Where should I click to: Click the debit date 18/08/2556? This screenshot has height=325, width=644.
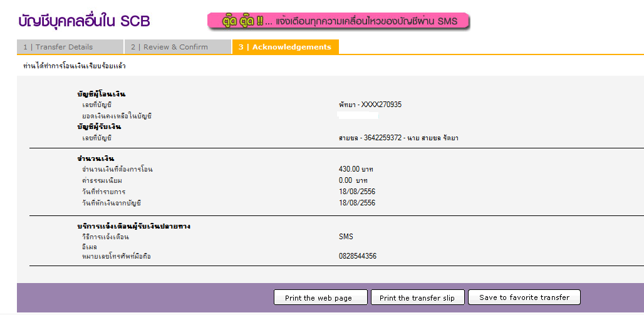(x=357, y=203)
